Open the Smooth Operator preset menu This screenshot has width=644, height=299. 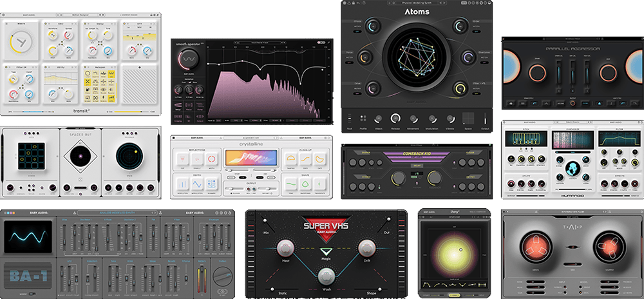pyautogui.click(x=260, y=43)
